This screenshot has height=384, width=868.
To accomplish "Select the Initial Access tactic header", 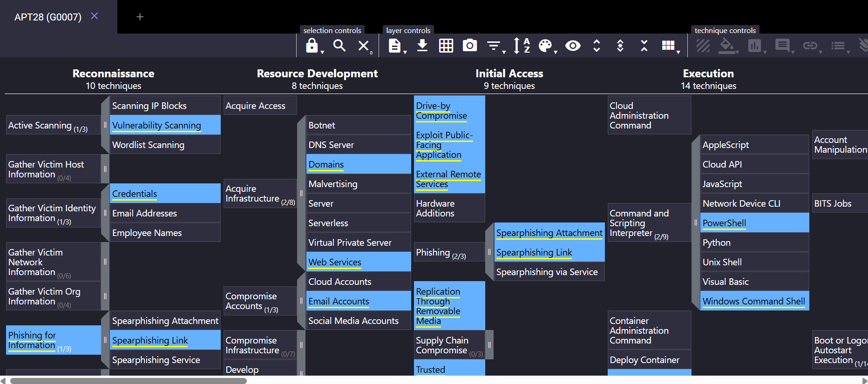I will click(509, 74).
